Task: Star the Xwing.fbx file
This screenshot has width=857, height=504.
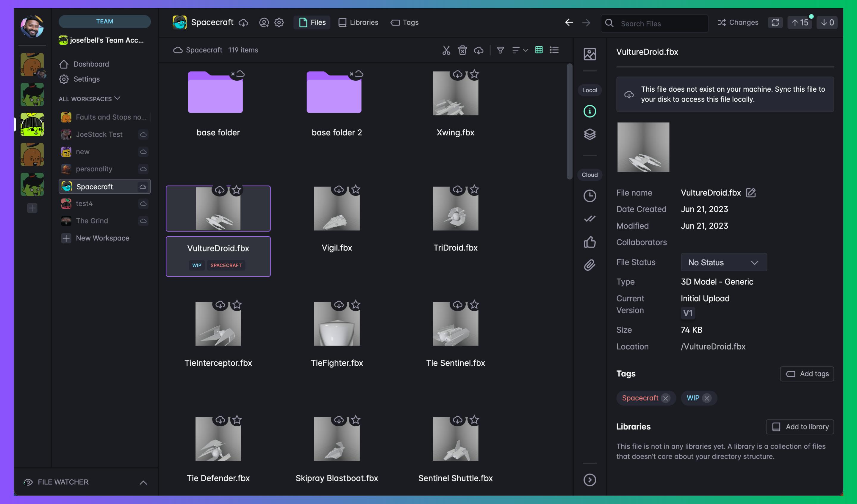Action: [474, 74]
